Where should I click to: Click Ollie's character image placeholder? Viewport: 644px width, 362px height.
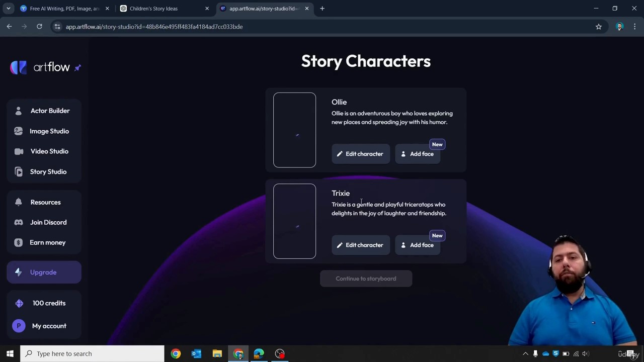tap(294, 130)
